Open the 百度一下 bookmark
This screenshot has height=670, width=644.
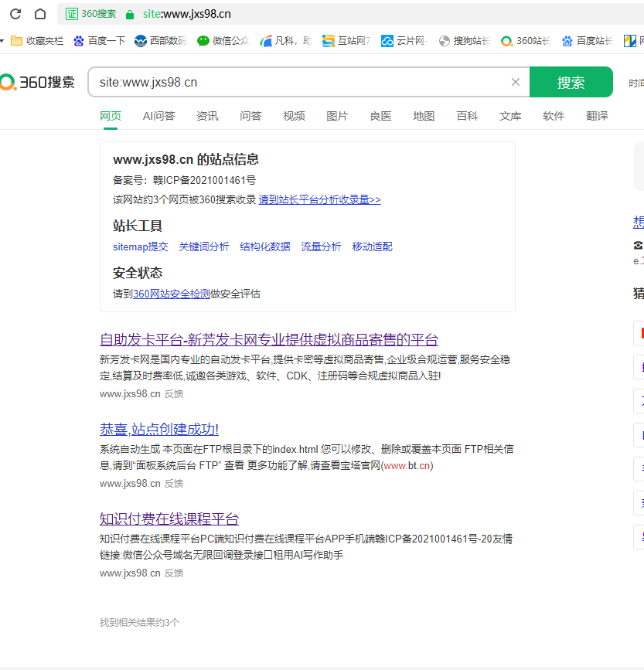[x=99, y=41]
